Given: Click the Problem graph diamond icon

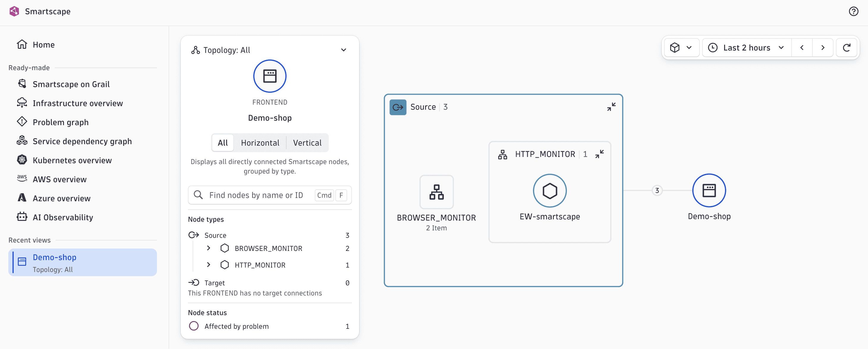Looking at the screenshot, I should tap(22, 121).
